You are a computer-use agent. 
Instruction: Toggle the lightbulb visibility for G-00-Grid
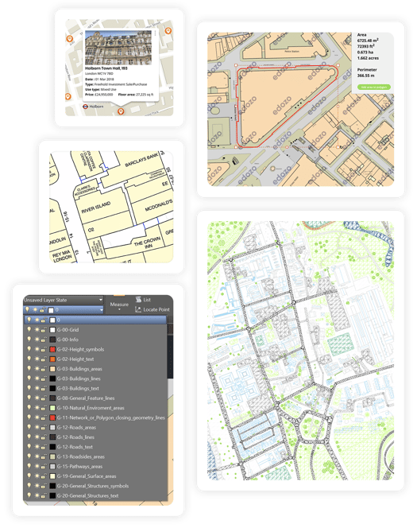pos(29,329)
